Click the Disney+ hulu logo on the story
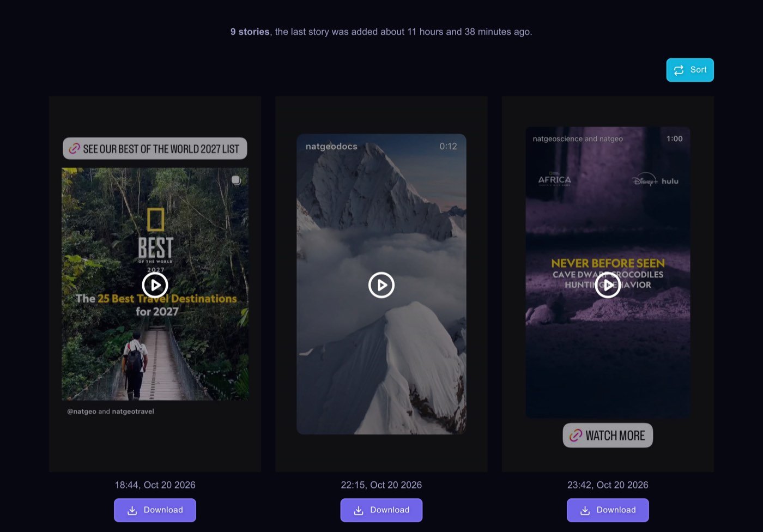The image size is (763, 532). click(x=655, y=181)
